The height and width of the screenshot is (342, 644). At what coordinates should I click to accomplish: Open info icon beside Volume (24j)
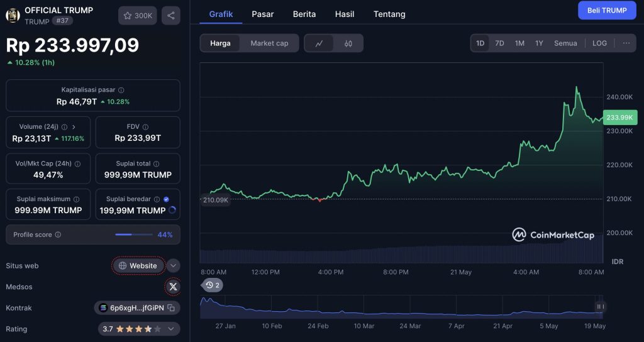point(64,127)
